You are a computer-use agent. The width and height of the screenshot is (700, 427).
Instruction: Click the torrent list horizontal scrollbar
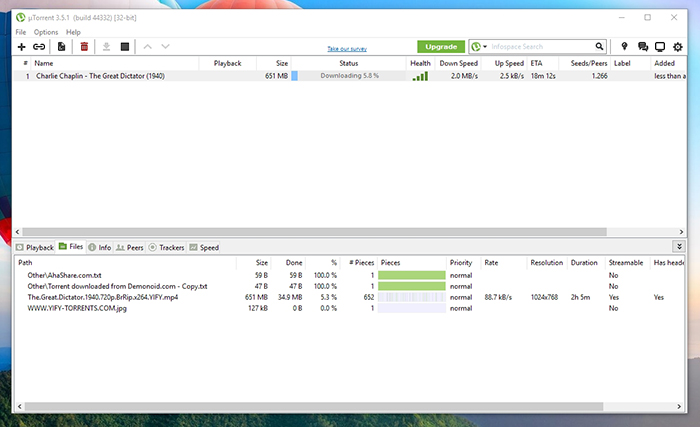pos(314,232)
